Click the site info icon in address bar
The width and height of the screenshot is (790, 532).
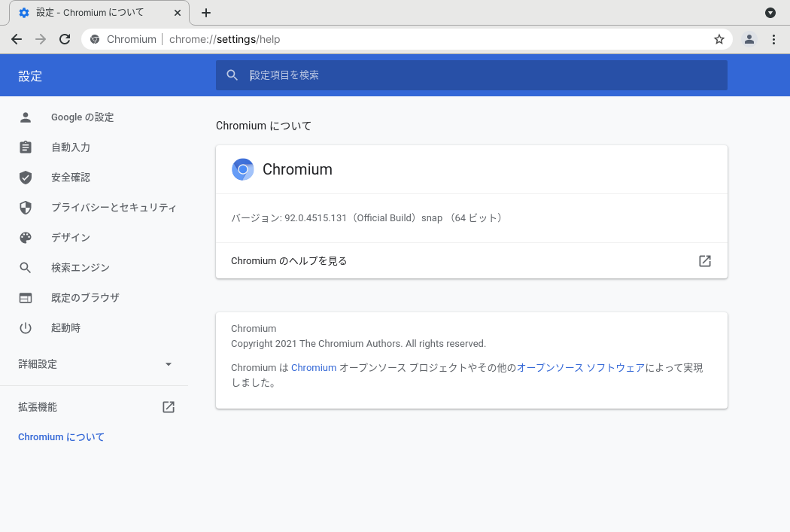[95, 39]
